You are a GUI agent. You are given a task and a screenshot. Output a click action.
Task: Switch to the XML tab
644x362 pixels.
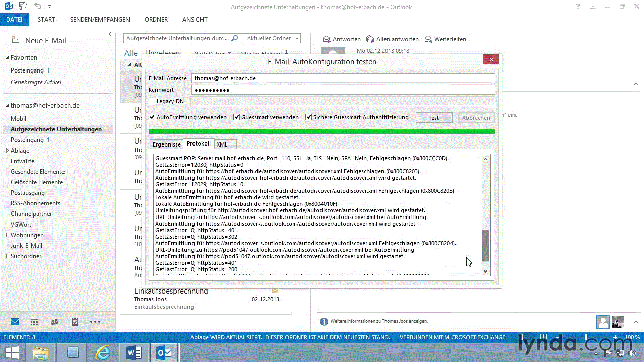(x=224, y=144)
